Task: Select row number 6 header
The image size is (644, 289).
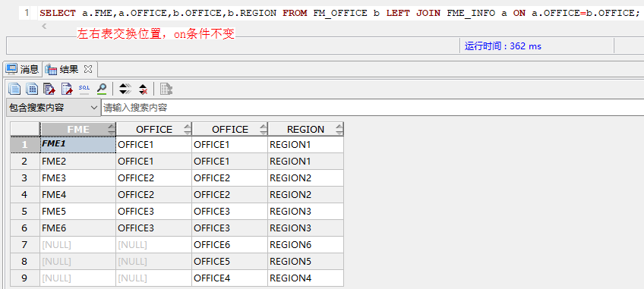Action: tap(24, 228)
